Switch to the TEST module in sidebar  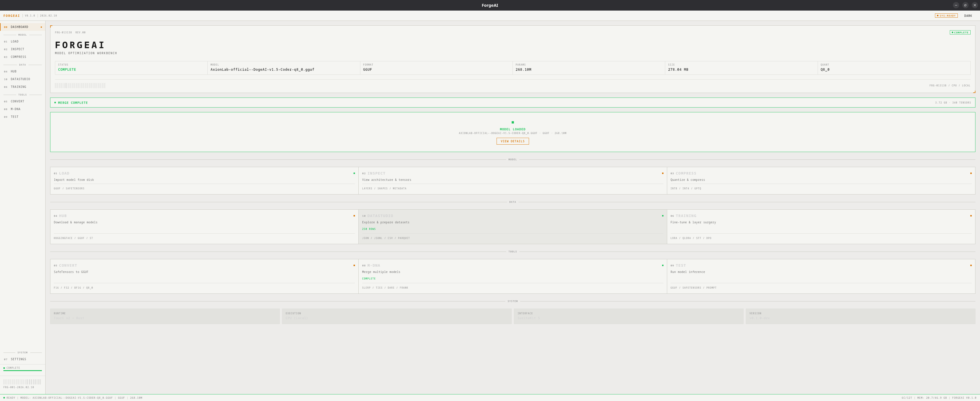14,117
